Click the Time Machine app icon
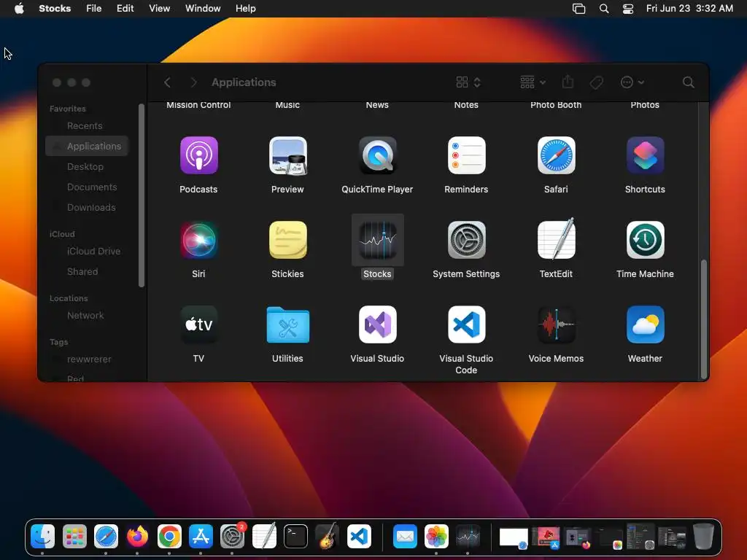 [645, 240]
